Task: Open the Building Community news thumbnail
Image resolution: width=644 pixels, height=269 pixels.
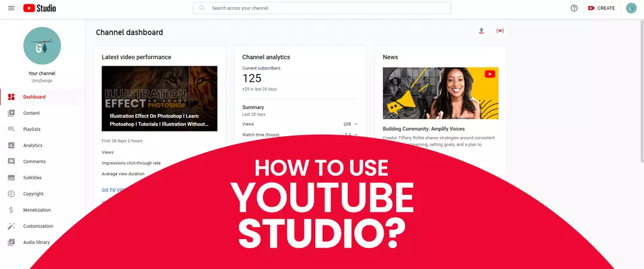Action: tap(440, 93)
